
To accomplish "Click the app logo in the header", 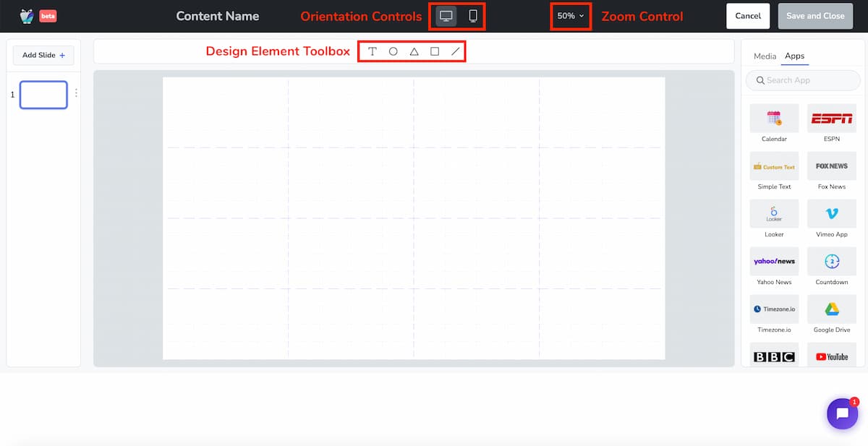I will (27, 16).
